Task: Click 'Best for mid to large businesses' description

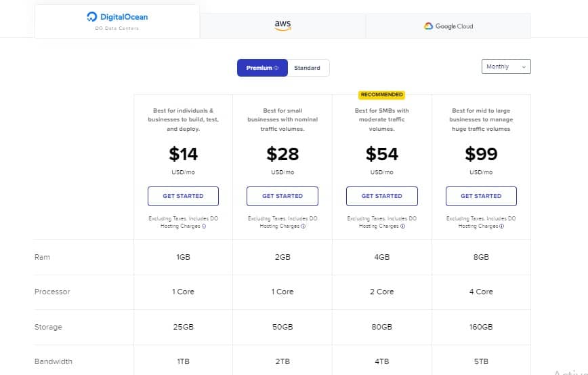Action: [x=481, y=120]
